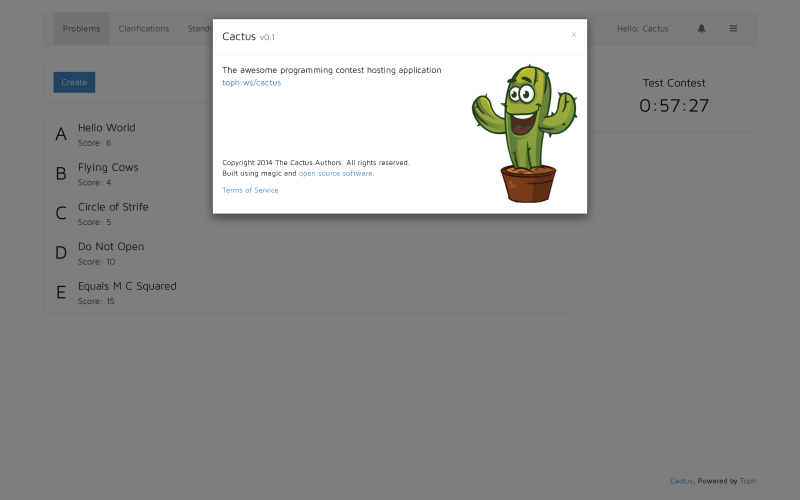Open problem Do Not Open
800x500 pixels.
111,246
